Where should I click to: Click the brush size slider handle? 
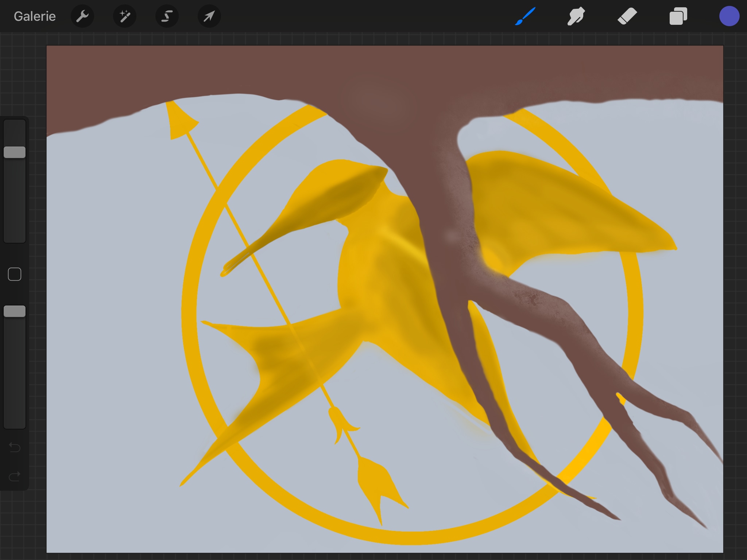(x=15, y=152)
